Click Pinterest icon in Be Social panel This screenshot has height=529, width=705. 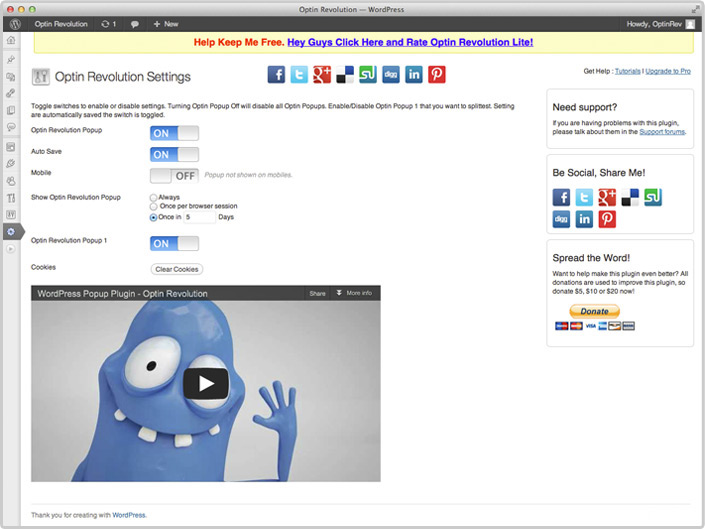click(x=607, y=219)
